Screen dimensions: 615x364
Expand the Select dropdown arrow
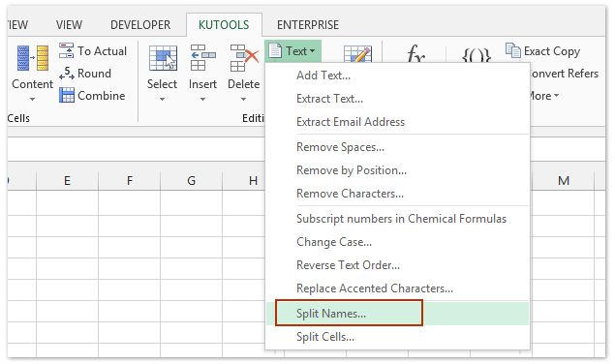coord(162,100)
